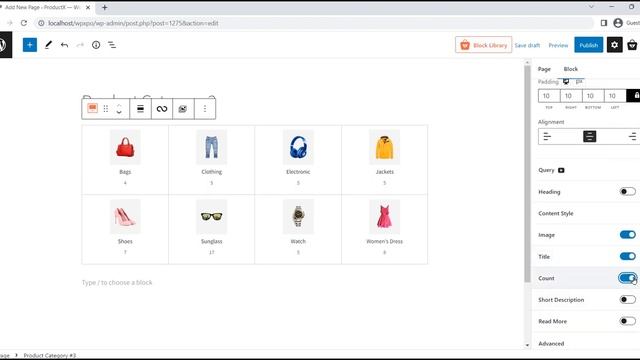Screen dimensions: 640x360
Task: Click the Clothing category title
Action: [x=211, y=172]
